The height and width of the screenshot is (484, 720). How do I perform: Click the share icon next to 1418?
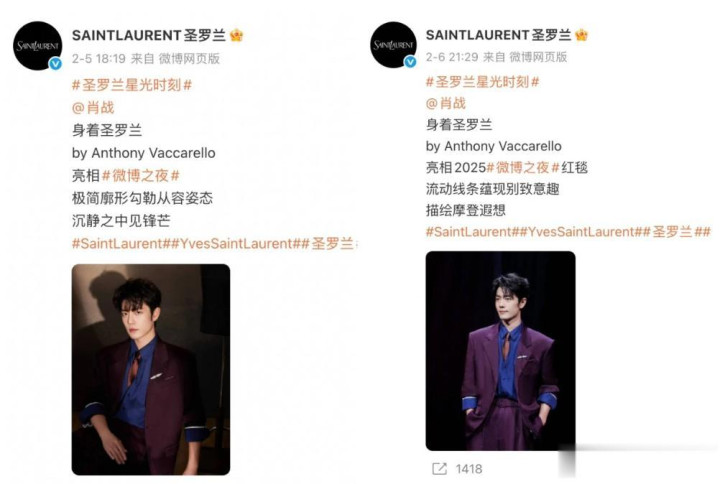[x=439, y=469]
